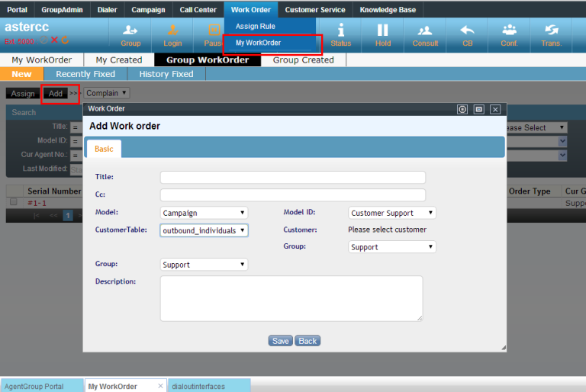Open the Complain dropdown near Add

coord(106,93)
